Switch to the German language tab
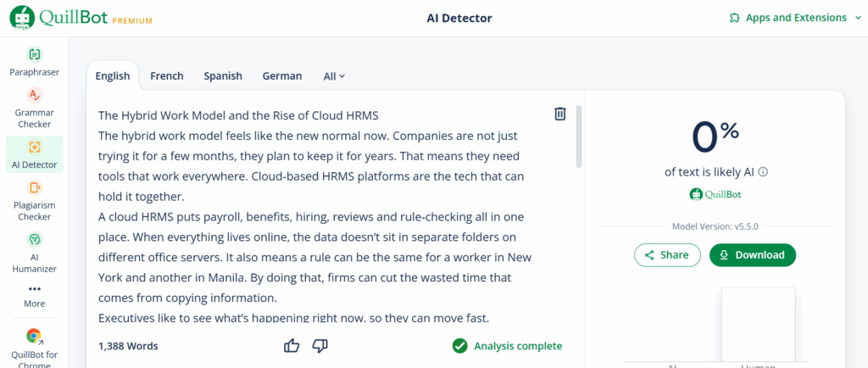The image size is (868, 368). 282,76
